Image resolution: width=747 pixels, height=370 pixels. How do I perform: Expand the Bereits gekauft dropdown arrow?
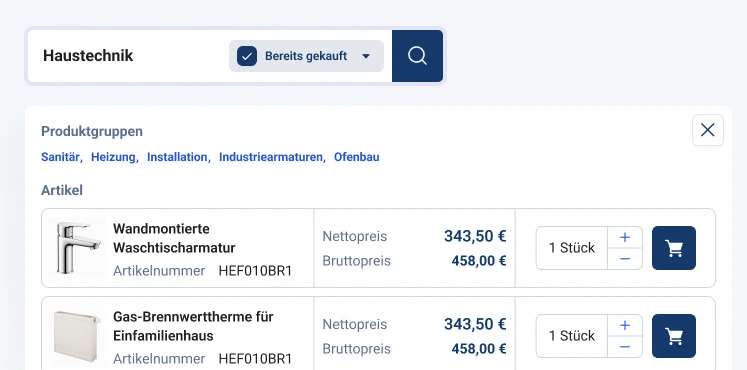click(x=366, y=56)
